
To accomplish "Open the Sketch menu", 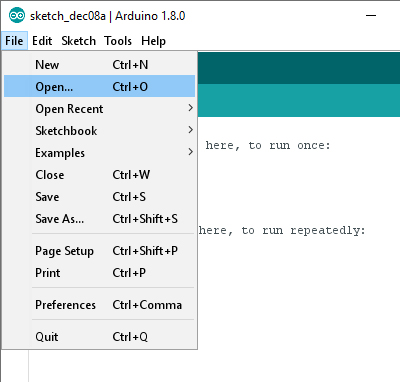I will 79,41.
